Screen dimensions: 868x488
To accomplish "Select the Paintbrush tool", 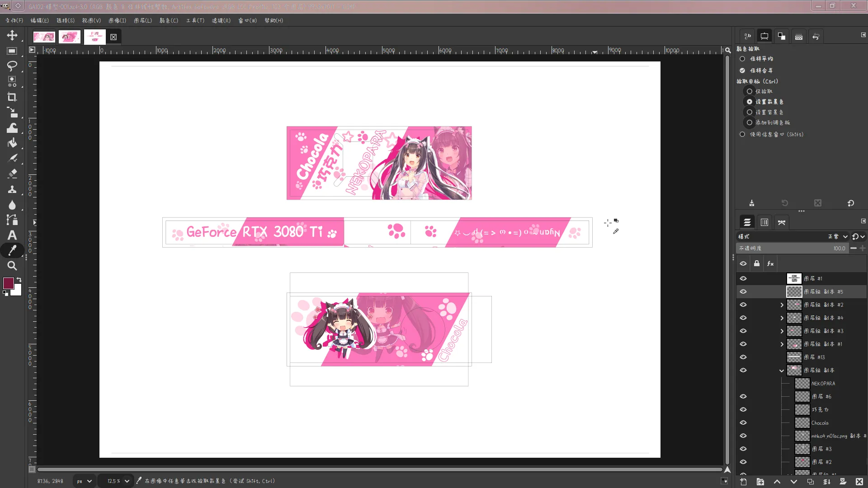I will click(12, 159).
